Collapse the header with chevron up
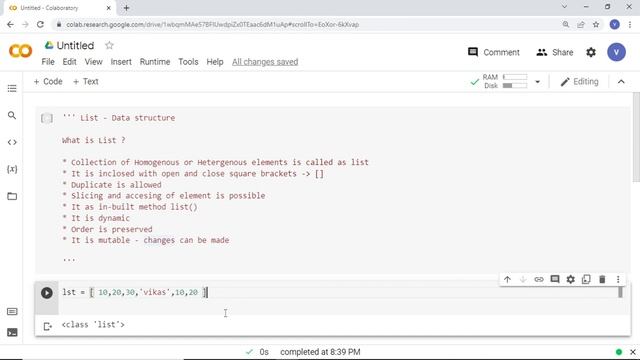The image size is (640, 360). [621, 82]
